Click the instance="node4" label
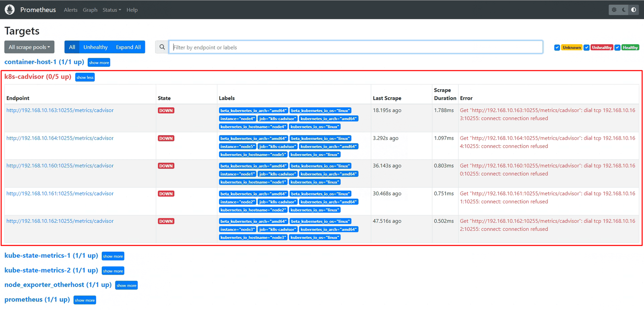Viewport: 644px width, 310px height. tap(237, 119)
